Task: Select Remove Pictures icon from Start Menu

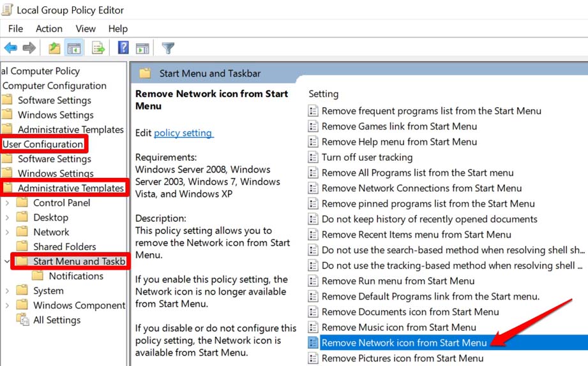Action: pos(402,358)
